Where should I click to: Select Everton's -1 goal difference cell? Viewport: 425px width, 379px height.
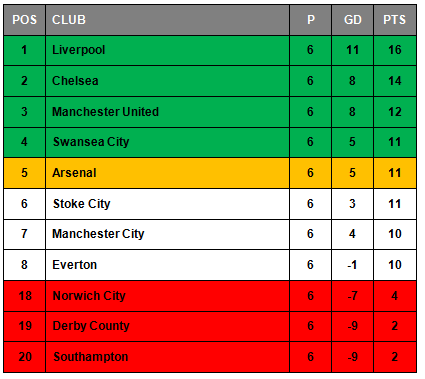[x=352, y=265]
